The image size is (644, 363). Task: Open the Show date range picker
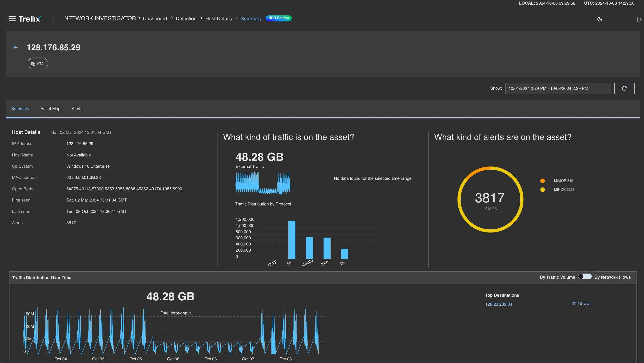coord(557,88)
